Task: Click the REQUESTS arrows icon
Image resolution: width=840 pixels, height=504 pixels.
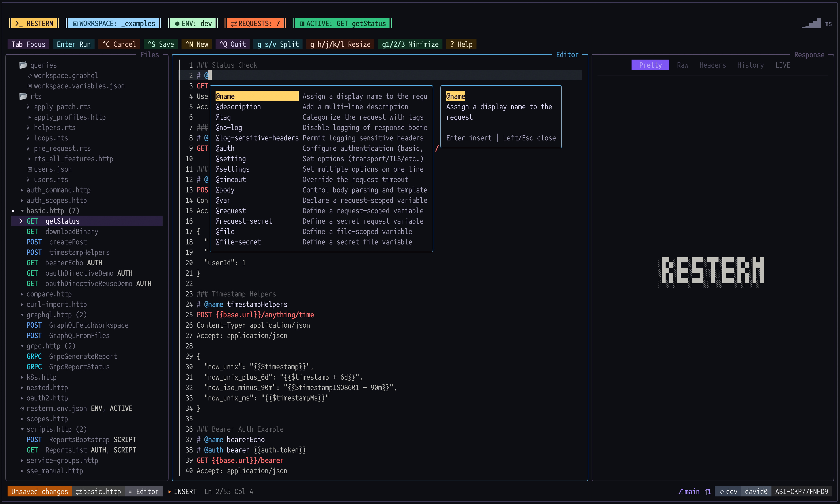Action: point(234,23)
